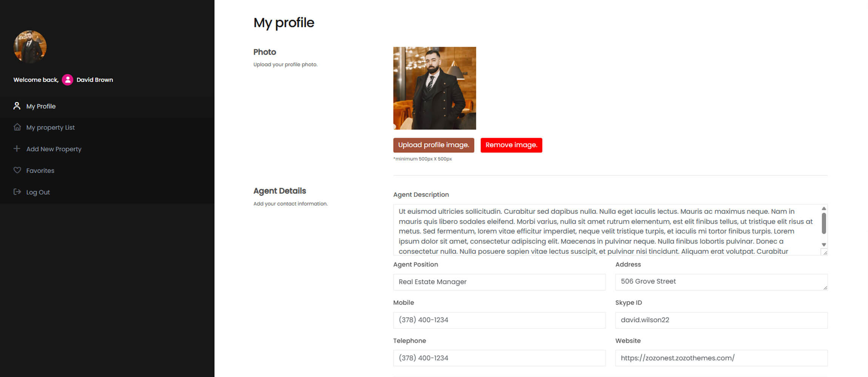Click the Agent Description resize handle
Image resolution: width=868 pixels, height=377 pixels.
pos(825,253)
